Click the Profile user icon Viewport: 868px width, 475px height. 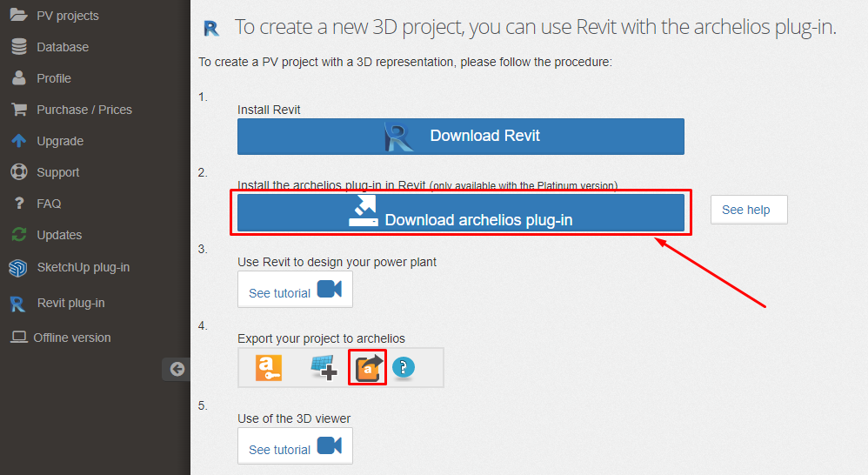[19, 77]
